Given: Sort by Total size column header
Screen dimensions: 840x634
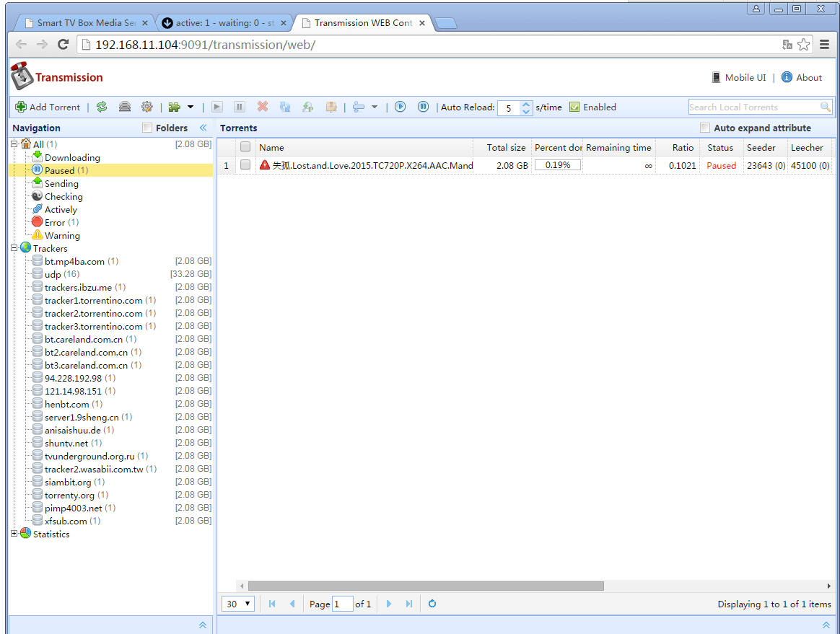Looking at the screenshot, I should click(502, 147).
